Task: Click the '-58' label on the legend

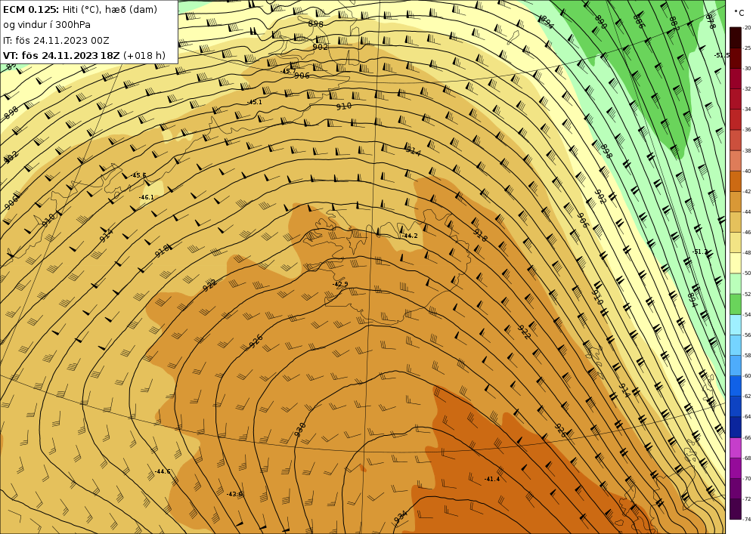Action: pyautogui.click(x=747, y=355)
